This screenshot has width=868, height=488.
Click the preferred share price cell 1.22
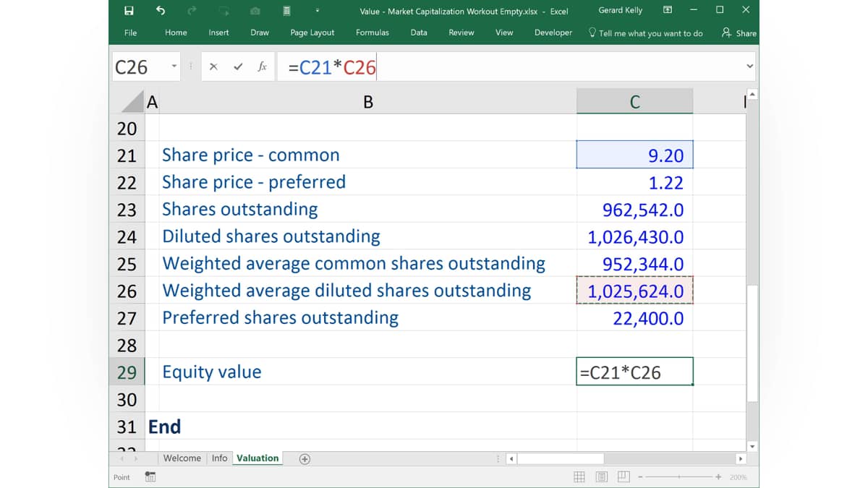click(x=634, y=182)
